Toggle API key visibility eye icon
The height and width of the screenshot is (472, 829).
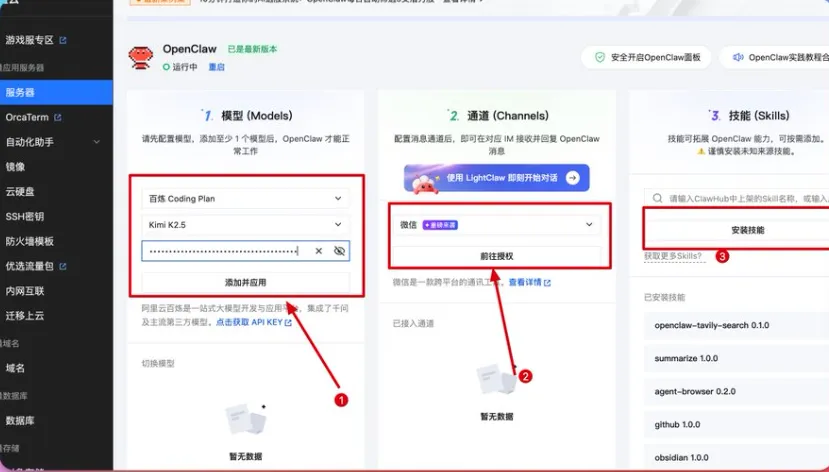click(x=339, y=251)
